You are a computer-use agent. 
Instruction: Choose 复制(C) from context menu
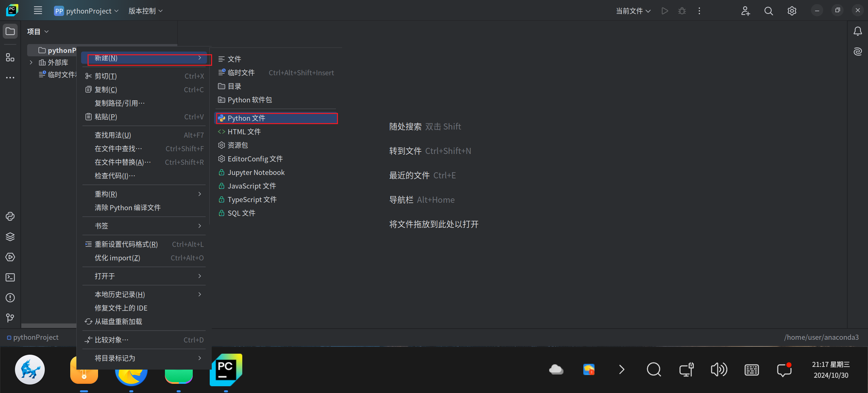click(x=144, y=90)
